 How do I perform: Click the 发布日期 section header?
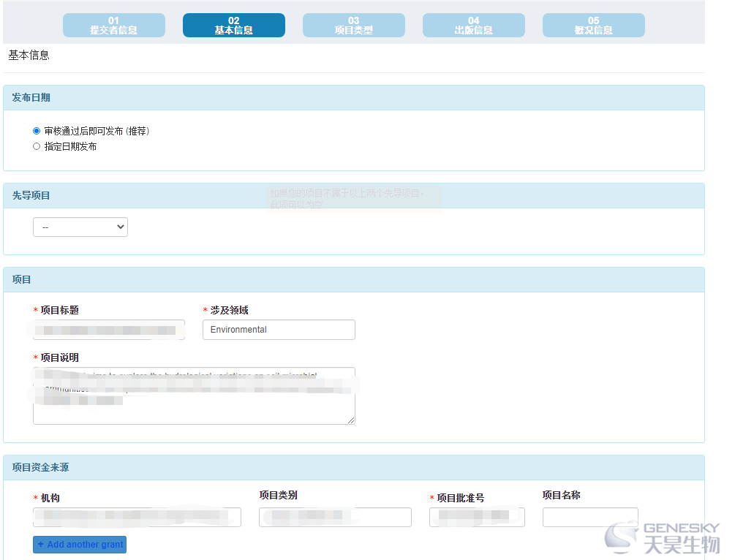tap(31, 98)
